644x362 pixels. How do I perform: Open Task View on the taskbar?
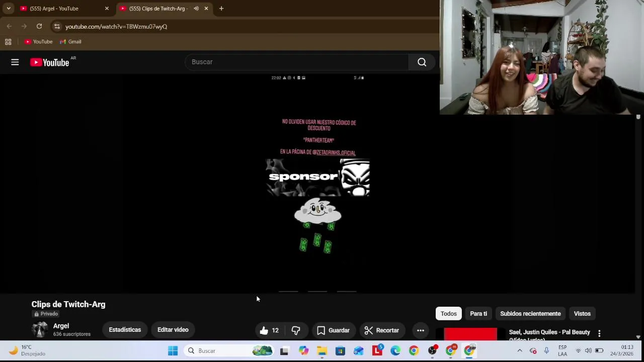point(284,351)
